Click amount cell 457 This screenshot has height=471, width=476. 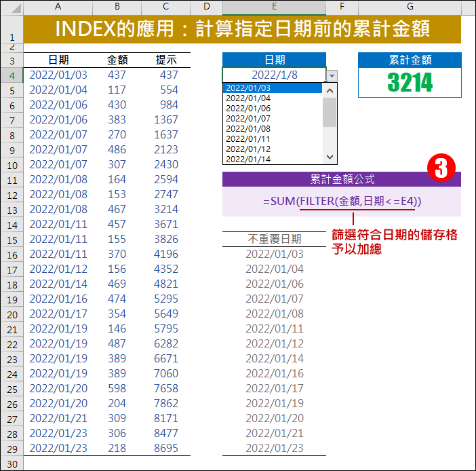point(117,224)
